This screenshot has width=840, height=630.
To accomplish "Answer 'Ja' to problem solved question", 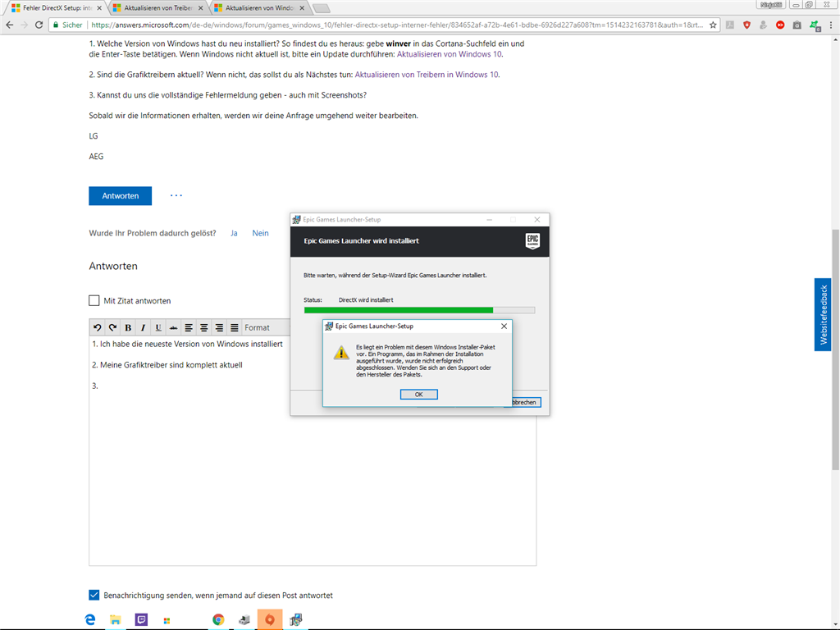I will (x=234, y=233).
